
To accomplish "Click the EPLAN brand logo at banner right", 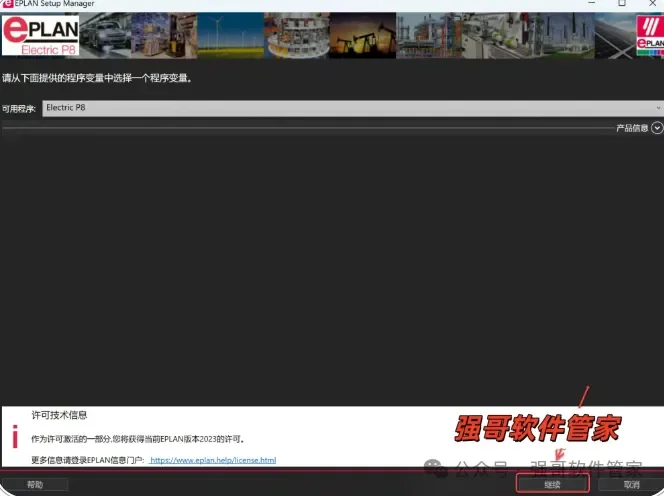I will point(650,36).
